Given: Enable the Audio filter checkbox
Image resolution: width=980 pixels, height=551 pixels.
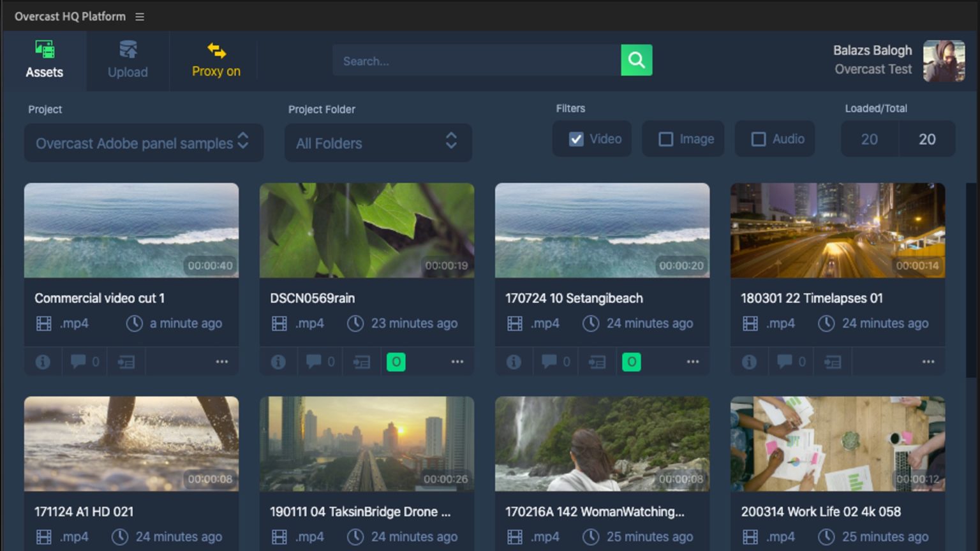Looking at the screenshot, I should [x=759, y=138].
